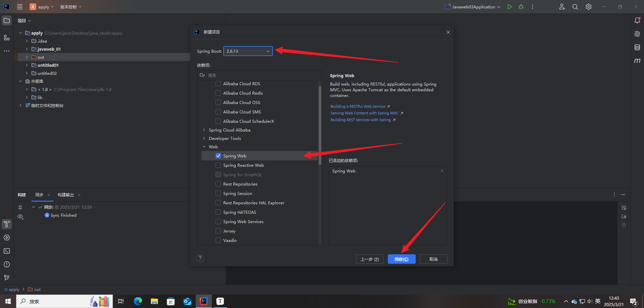Toggle the build view eye icon
The width and height of the screenshot is (644, 308).
click(20, 217)
